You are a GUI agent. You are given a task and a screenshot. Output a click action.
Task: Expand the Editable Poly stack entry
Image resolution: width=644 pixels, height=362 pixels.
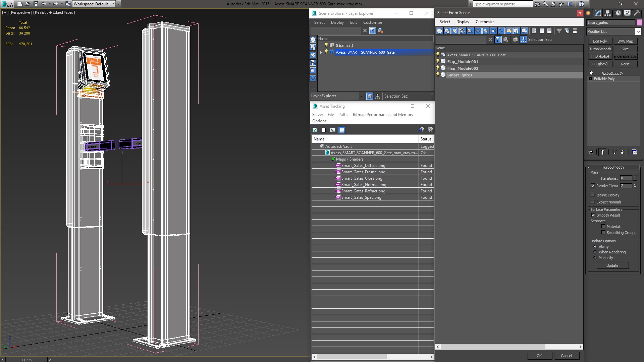[x=590, y=79]
